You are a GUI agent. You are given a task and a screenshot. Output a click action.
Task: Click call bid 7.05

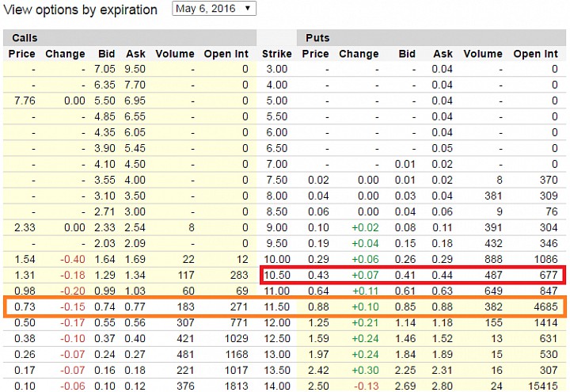[x=104, y=69]
